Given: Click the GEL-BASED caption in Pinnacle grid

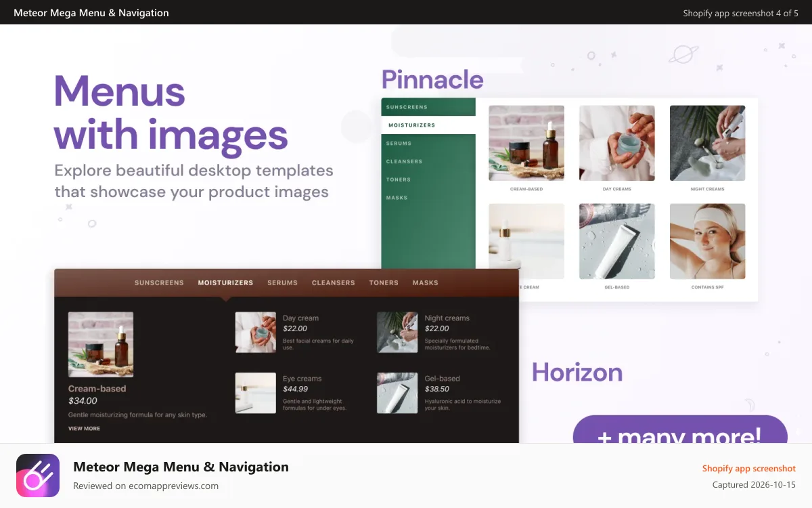Looking at the screenshot, I should 617,287.
